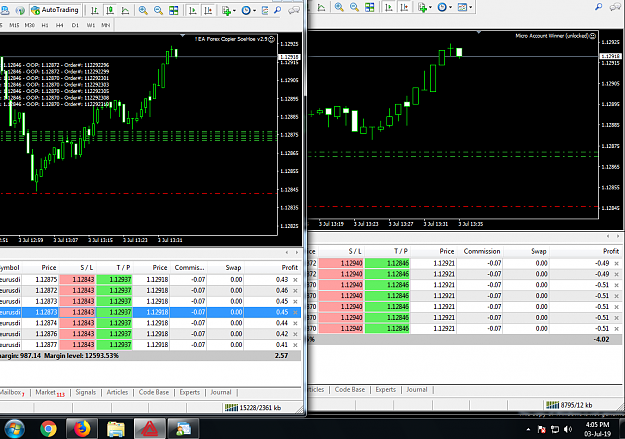
Task: Close order with profit 0.41
Action: point(295,345)
